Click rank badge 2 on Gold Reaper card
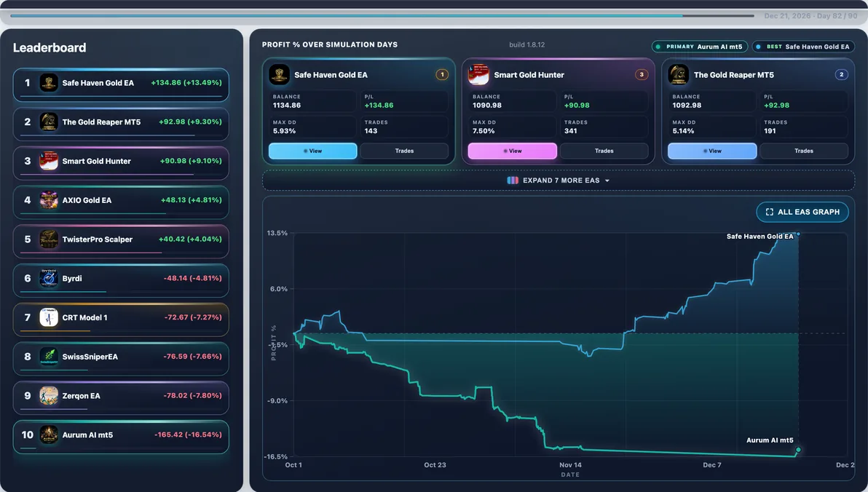This screenshot has width=868, height=492. tap(842, 75)
